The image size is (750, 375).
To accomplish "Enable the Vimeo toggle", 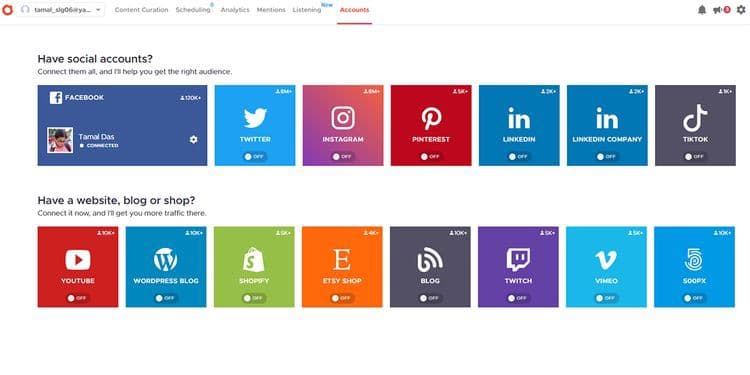I will click(606, 298).
